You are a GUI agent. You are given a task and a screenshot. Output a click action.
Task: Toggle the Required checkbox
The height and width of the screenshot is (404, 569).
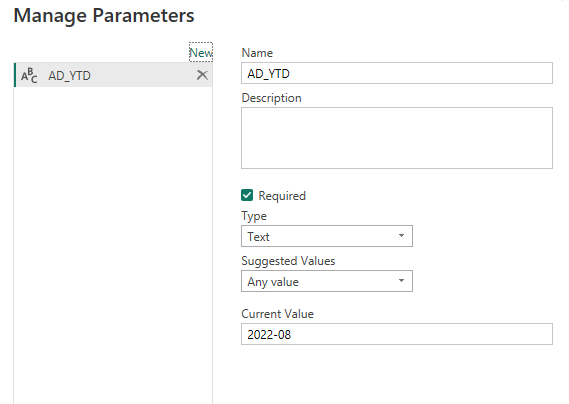tap(247, 195)
